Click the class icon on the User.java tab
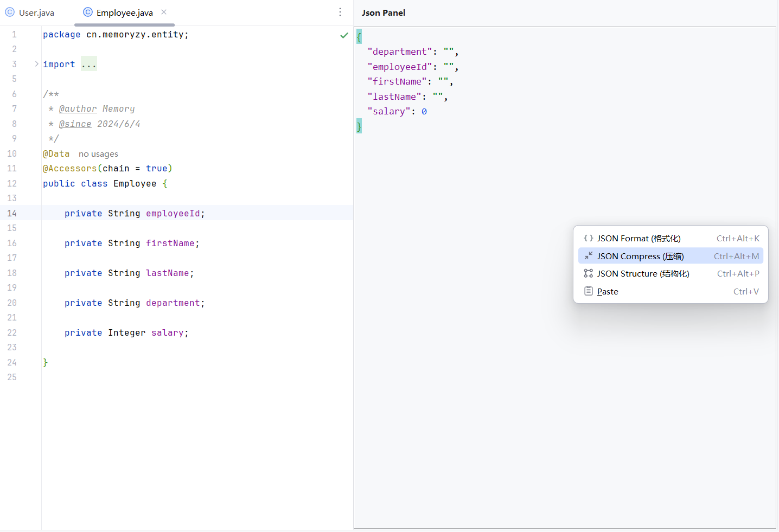779x532 pixels. (x=9, y=12)
